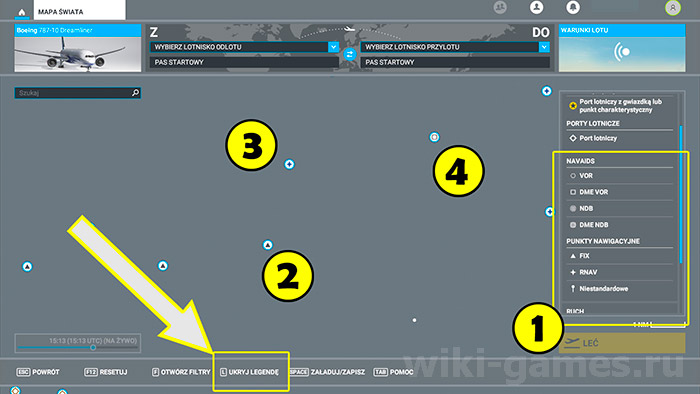The image size is (700, 394).
Task: Select the circular navaid marker near number 4
Action: (434, 137)
